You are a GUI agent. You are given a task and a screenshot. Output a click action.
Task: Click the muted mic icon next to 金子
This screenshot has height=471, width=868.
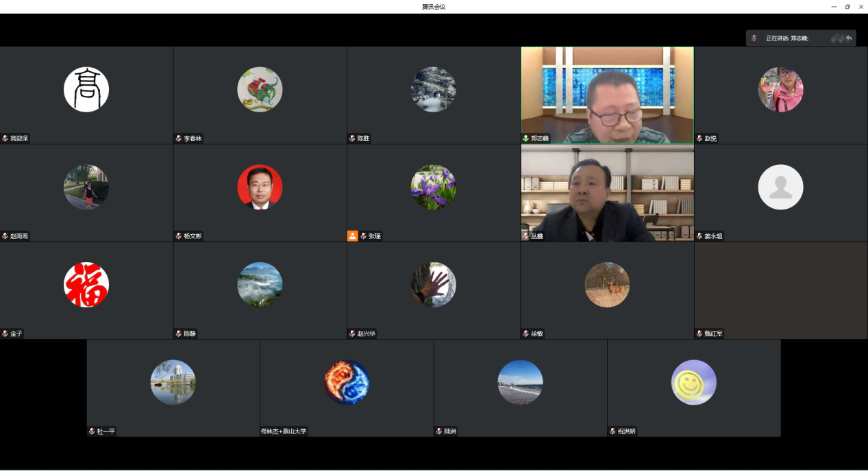[5, 334]
